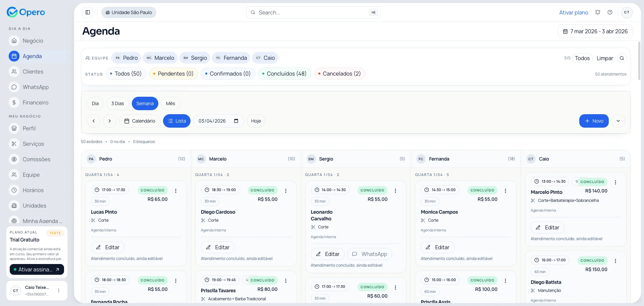Go to previous week with left arrow
The image size is (644, 306).
[94, 121]
